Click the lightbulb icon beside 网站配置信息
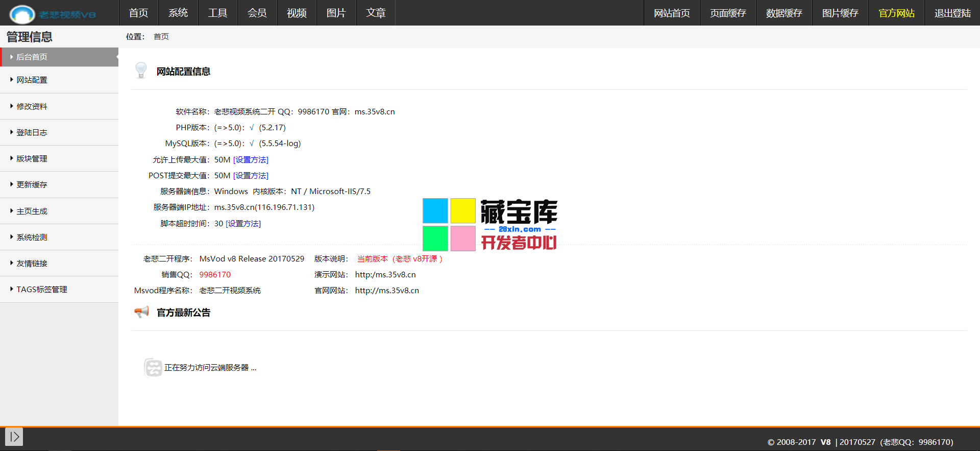Screen dimensions: 980x451 [x=141, y=70]
